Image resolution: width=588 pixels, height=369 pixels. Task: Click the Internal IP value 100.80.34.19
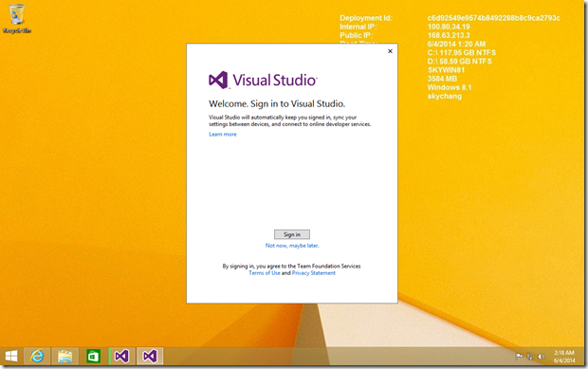click(449, 27)
